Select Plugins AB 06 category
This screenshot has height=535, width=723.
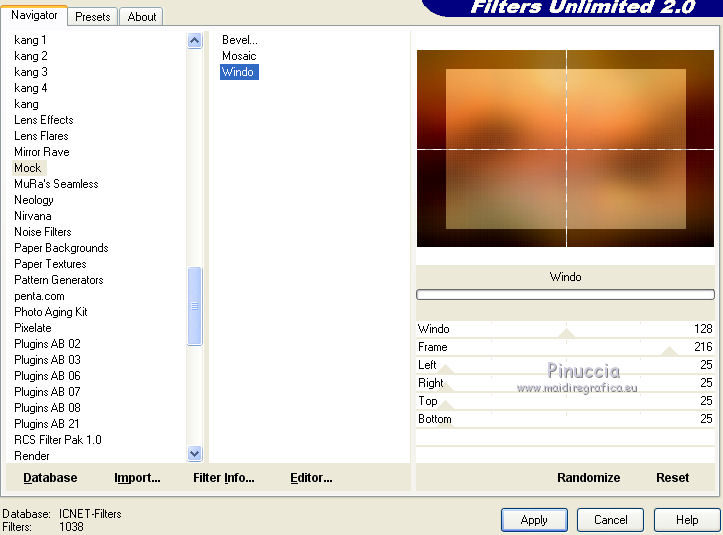[47, 376]
